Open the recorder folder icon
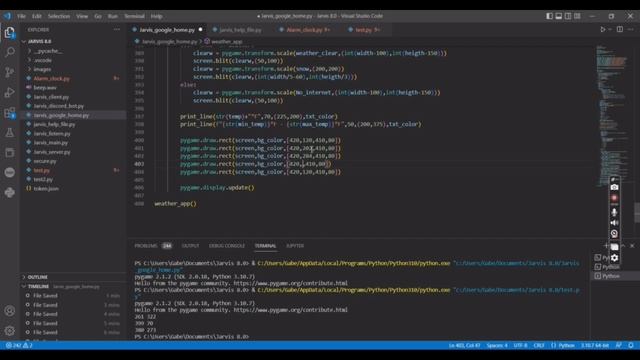Viewport: 640px width, 360px height. tap(614, 247)
